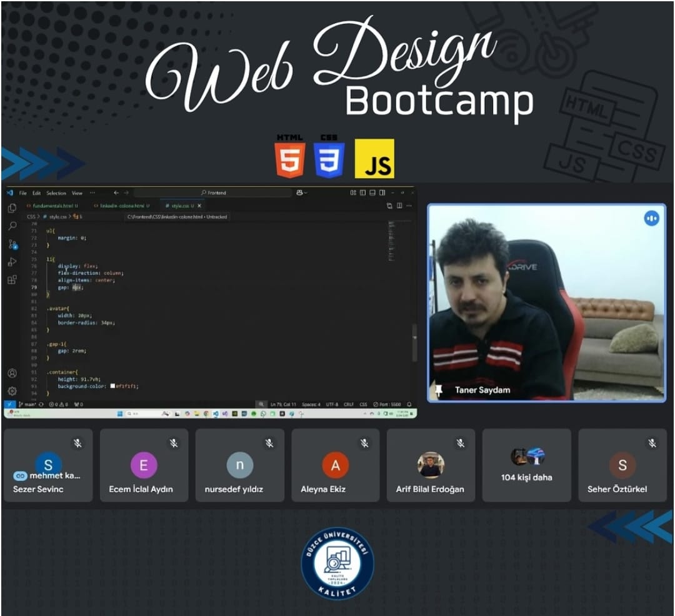Open the Selection menu
Screen dimensions: 675x616
(x=56, y=193)
